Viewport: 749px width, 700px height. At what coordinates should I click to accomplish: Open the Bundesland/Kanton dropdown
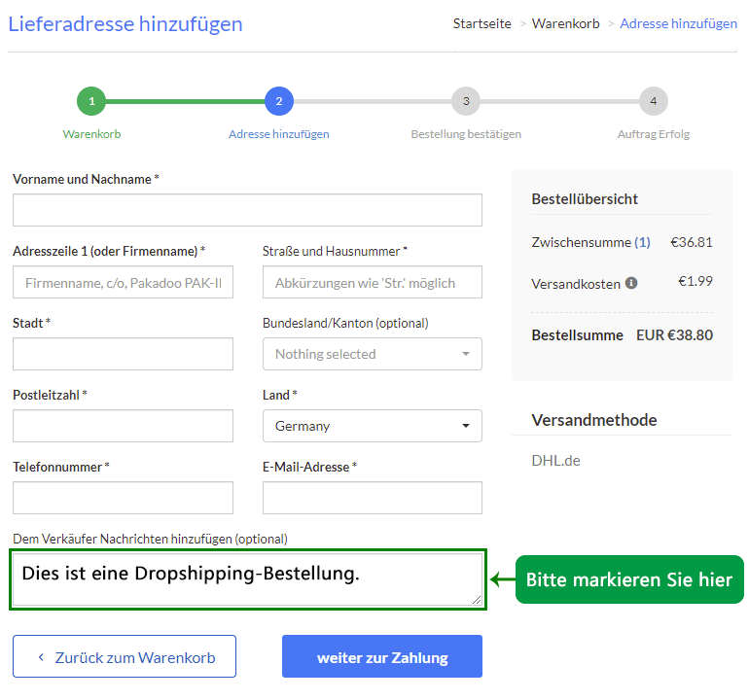tap(372, 354)
